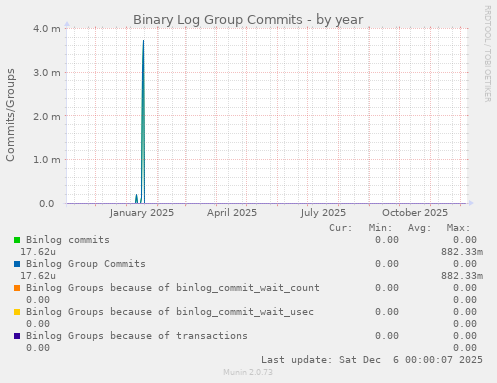Click the "0.0" y-axis value
The height and width of the screenshot is (383, 497).
click(x=47, y=203)
